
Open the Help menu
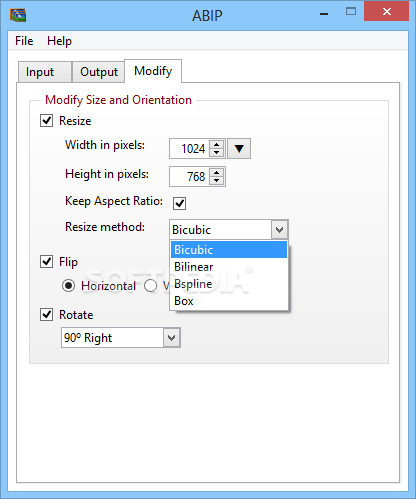(x=59, y=41)
